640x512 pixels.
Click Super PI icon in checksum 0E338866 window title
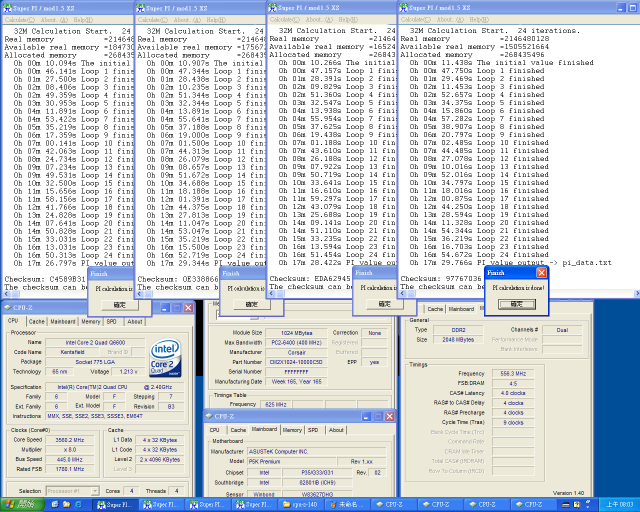[140, 8]
